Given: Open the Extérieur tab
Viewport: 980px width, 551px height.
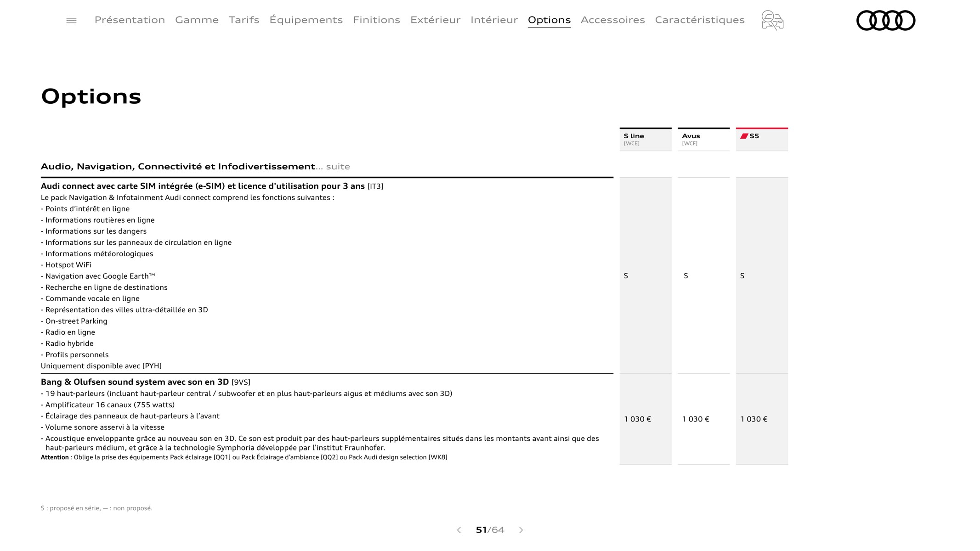Looking at the screenshot, I should [435, 20].
